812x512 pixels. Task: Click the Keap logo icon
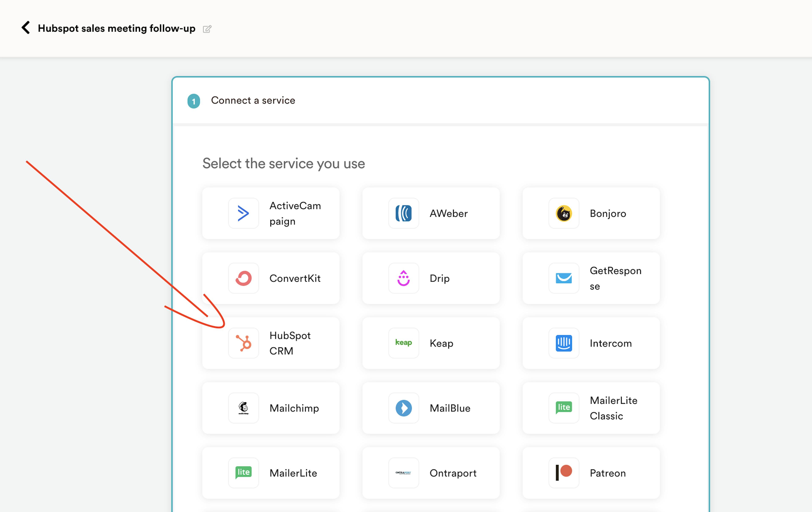(x=403, y=343)
